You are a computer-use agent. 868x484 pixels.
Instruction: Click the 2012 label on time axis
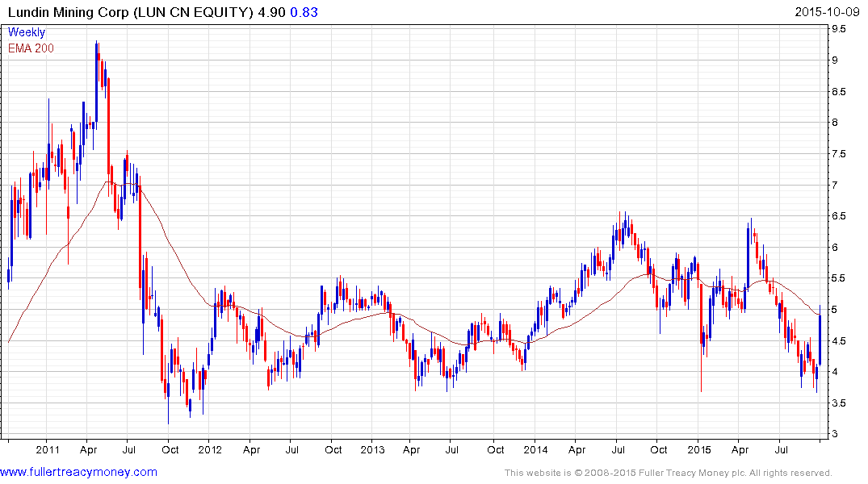pyautogui.click(x=210, y=449)
